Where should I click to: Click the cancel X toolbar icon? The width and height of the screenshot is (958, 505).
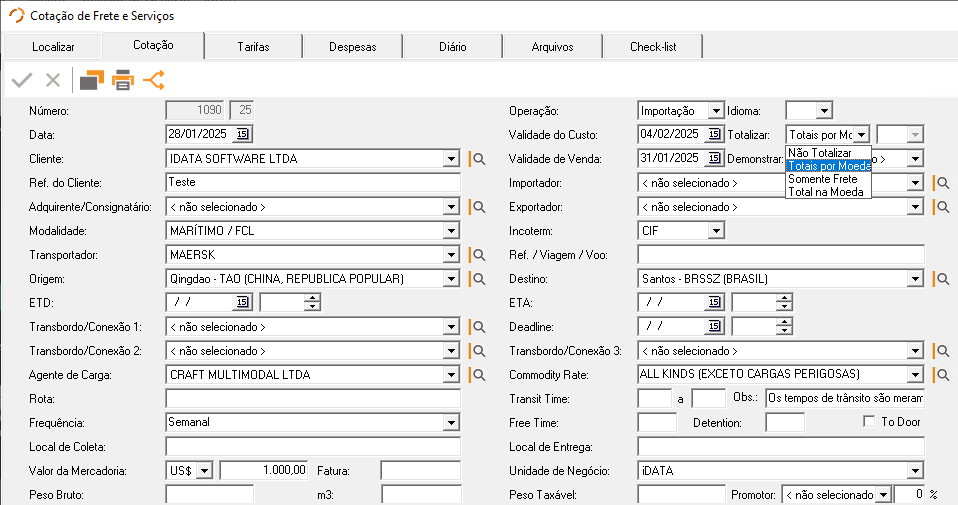(53, 80)
